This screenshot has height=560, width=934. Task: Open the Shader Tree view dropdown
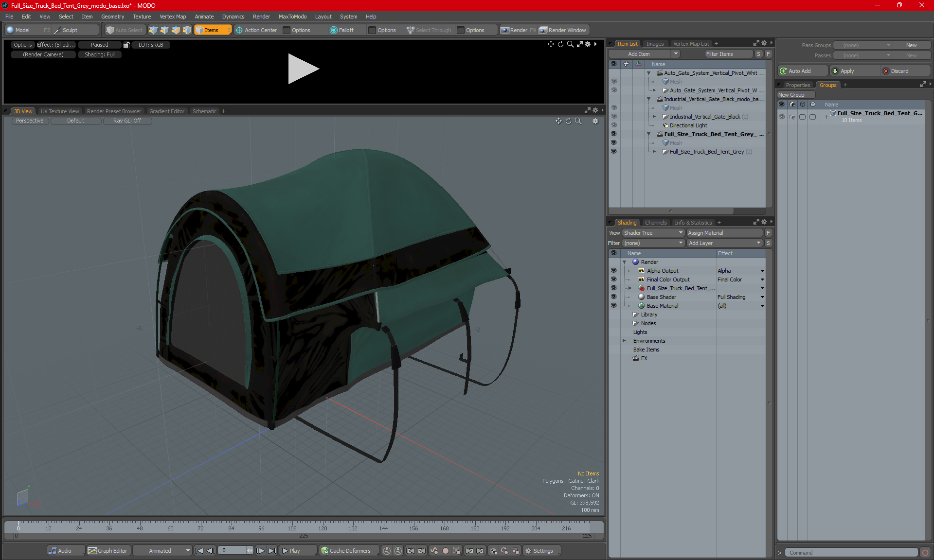[653, 233]
